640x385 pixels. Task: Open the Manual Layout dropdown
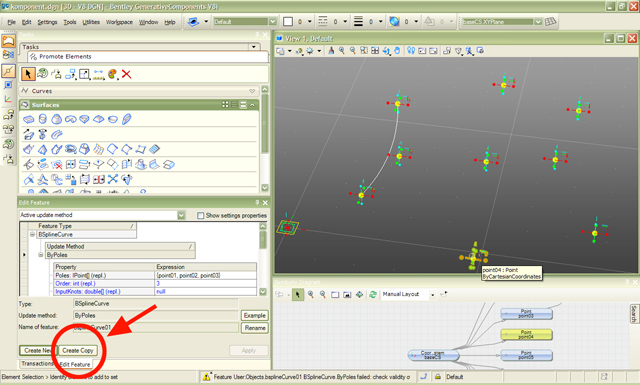(433, 294)
